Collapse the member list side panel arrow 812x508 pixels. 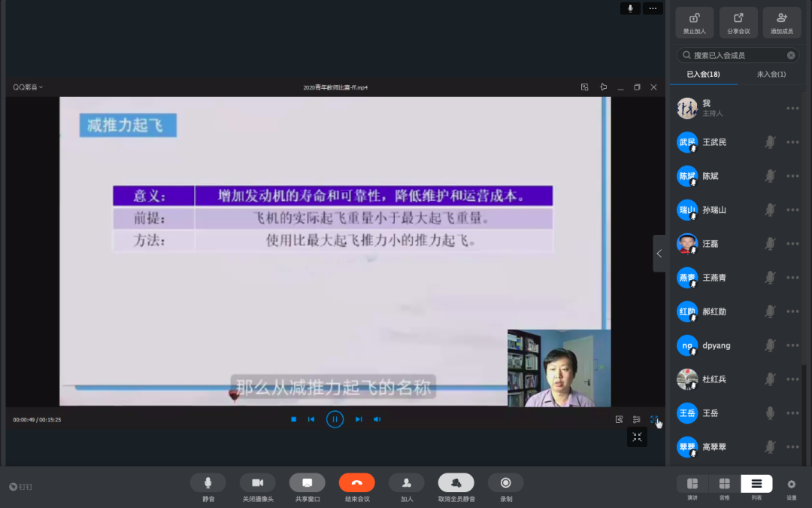[x=659, y=254]
